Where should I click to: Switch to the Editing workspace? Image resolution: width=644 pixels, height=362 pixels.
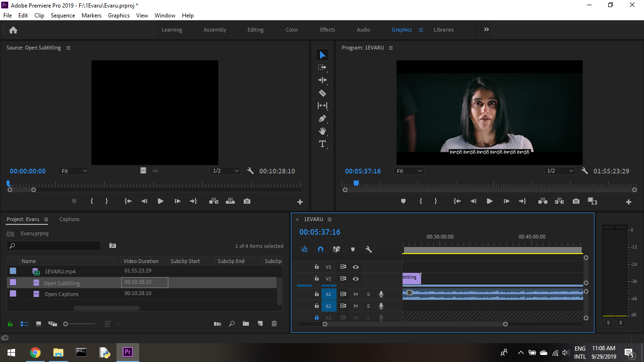click(256, 30)
